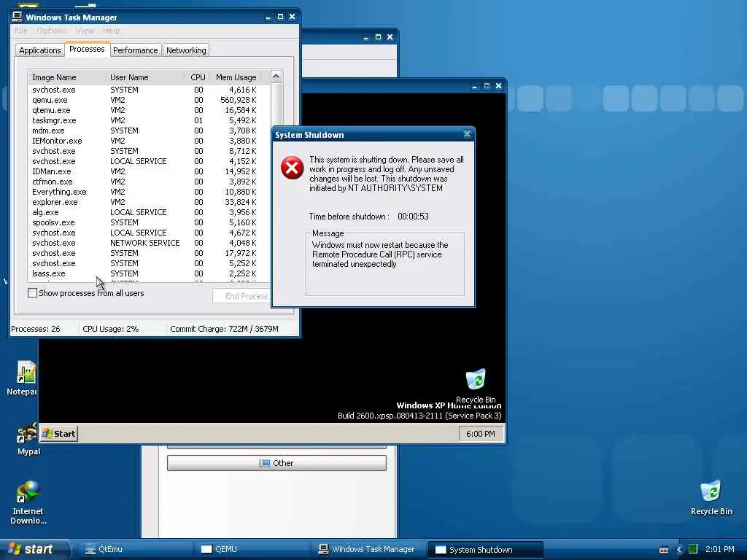Viewport: 747px width, 560px height.
Task: Open the Recycle Bin inside the QEMU guest window
Action: (476, 379)
